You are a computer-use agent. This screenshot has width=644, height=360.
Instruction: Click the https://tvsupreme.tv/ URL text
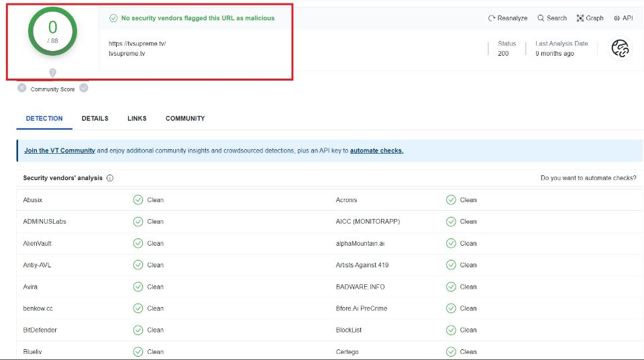pos(137,44)
